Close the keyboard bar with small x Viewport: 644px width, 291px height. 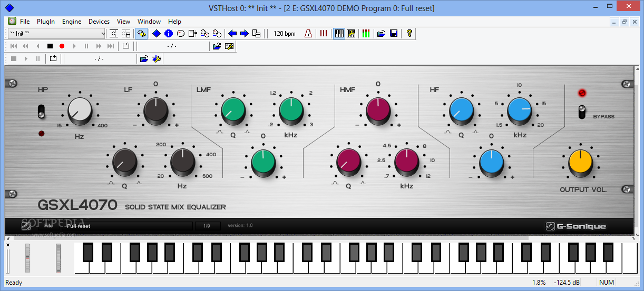pos(8,245)
